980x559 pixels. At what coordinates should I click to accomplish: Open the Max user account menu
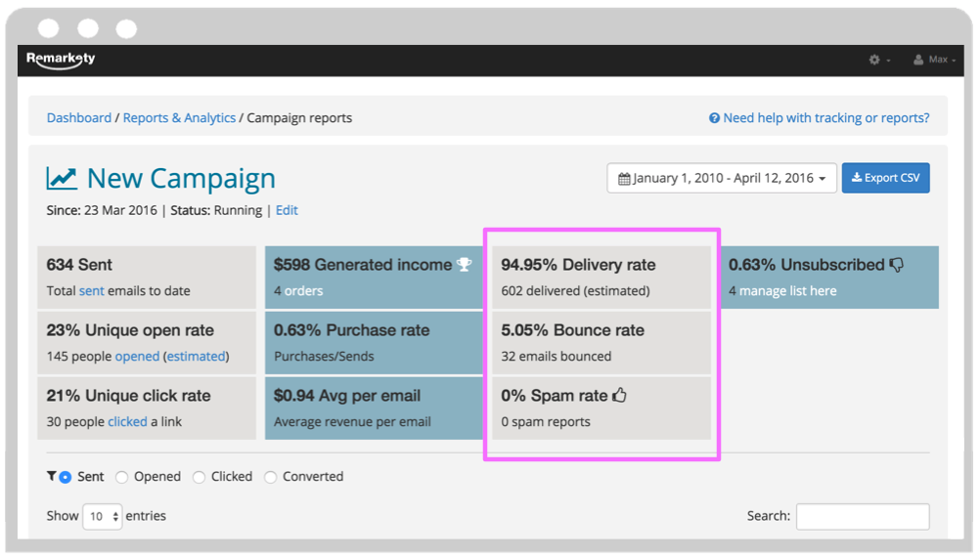click(934, 60)
